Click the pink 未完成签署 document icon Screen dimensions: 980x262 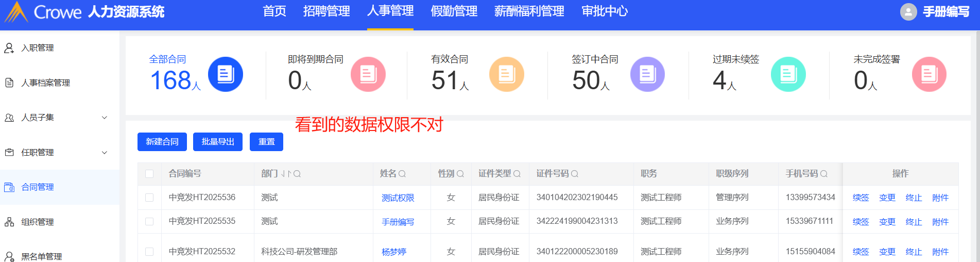click(929, 74)
